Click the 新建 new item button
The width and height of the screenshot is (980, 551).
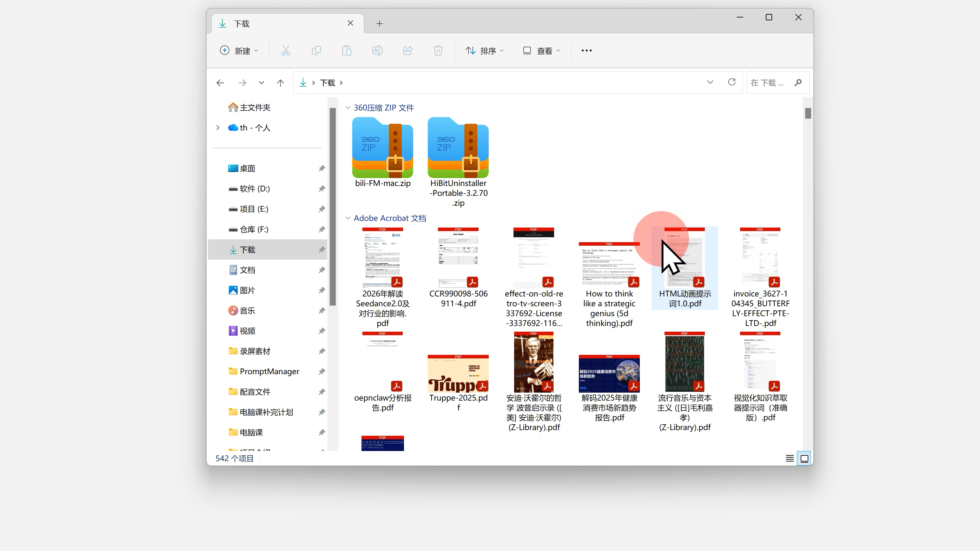[x=239, y=50]
